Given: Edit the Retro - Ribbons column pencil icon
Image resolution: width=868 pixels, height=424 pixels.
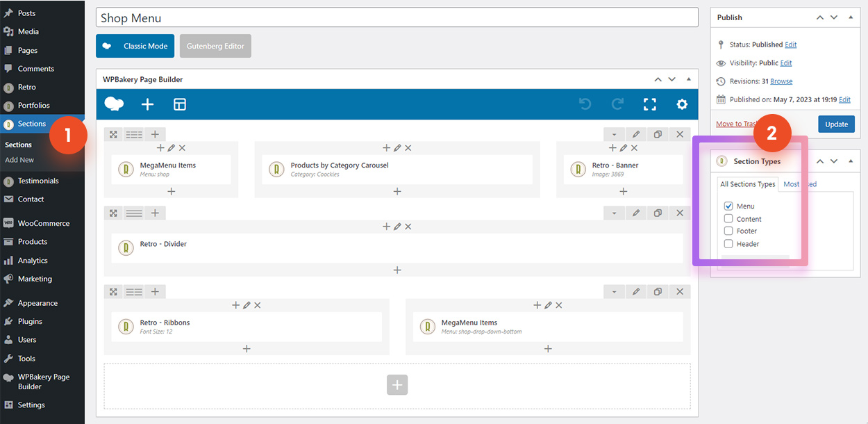Looking at the screenshot, I should point(247,305).
